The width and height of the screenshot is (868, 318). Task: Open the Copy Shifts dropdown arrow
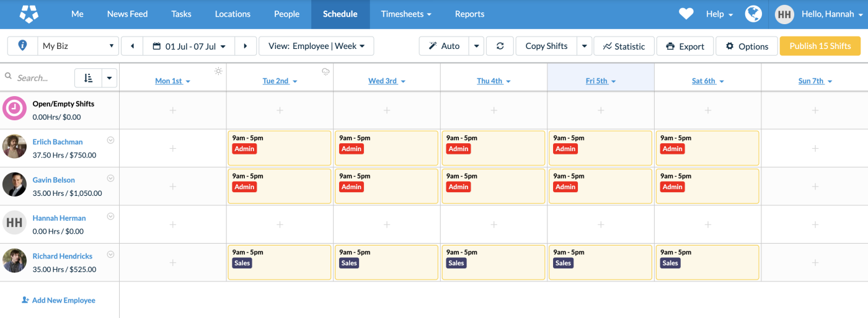pyautogui.click(x=585, y=46)
